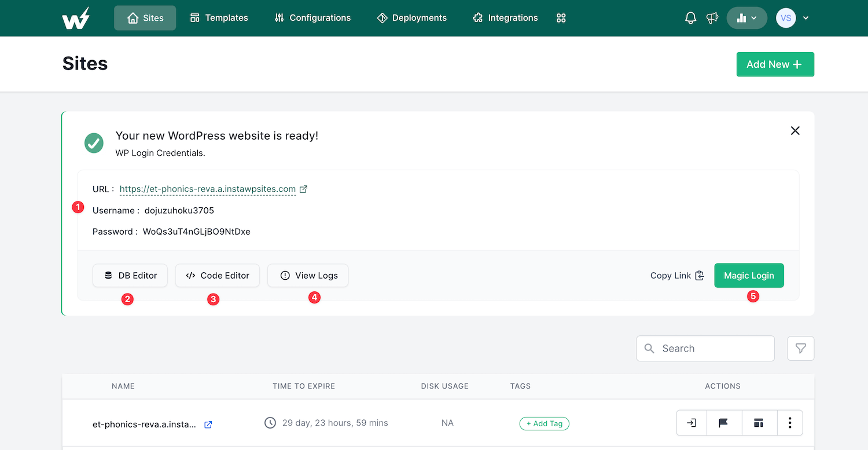Focus the Search input field
The image size is (868, 450).
tap(705, 349)
